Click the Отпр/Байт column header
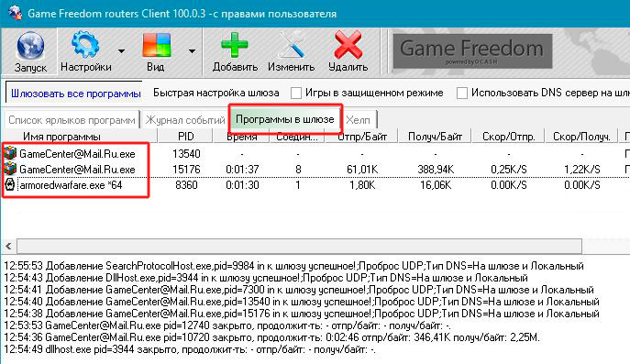 click(362, 137)
